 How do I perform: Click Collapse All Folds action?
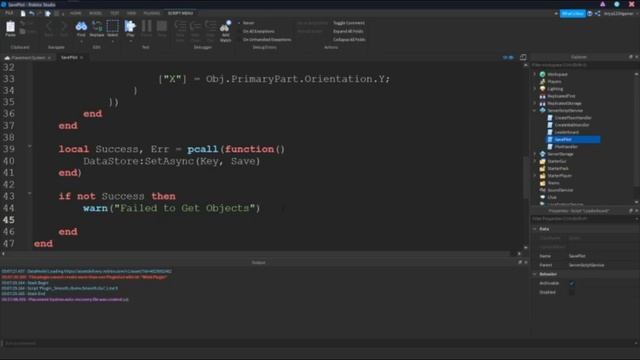click(349, 40)
